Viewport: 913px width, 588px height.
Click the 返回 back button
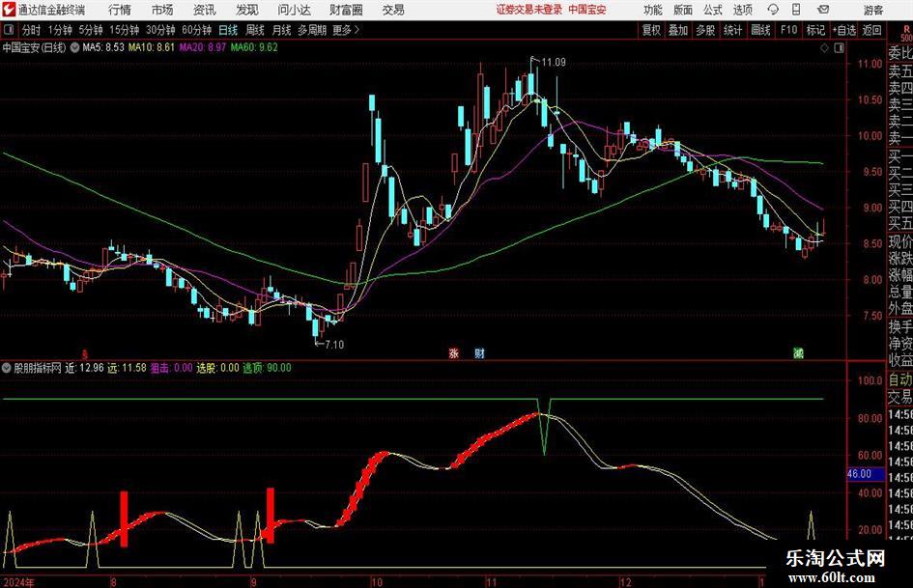point(871,30)
